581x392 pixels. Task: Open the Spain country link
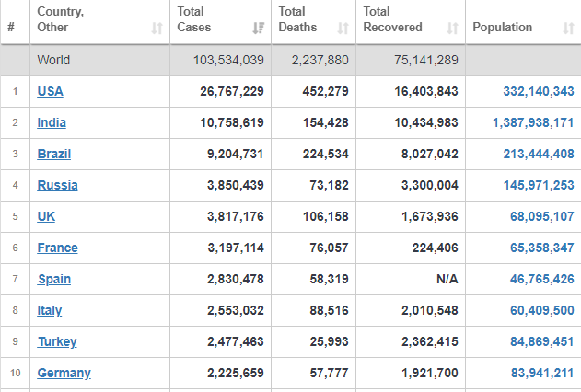pyautogui.click(x=54, y=279)
